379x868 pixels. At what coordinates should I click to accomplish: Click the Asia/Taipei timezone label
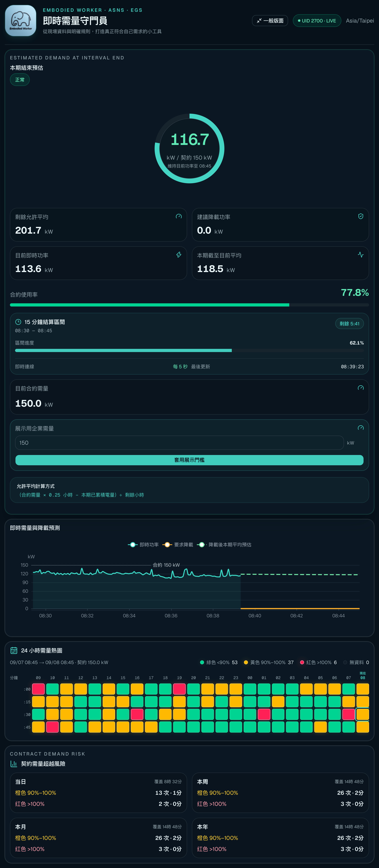[x=360, y=21]
